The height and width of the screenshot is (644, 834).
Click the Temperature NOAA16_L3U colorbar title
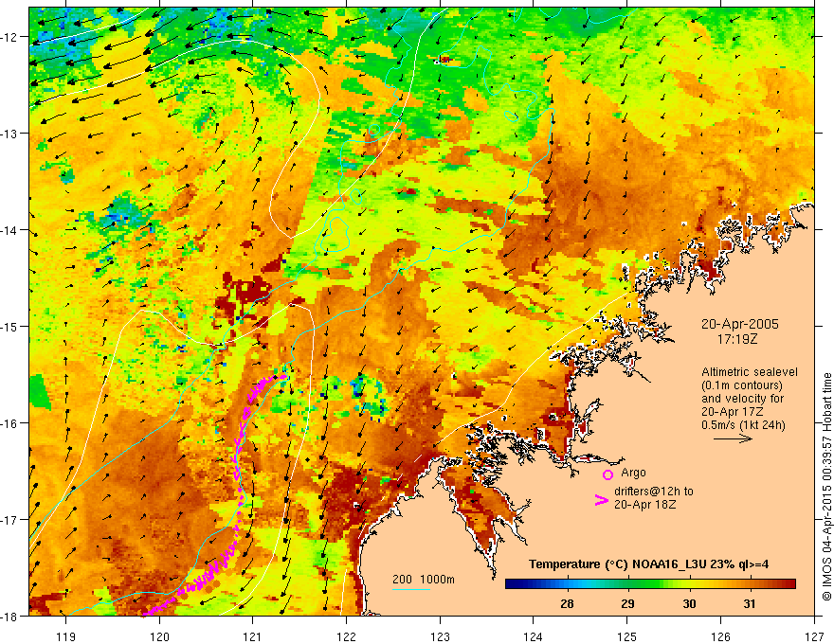click(x=648, y=564)
